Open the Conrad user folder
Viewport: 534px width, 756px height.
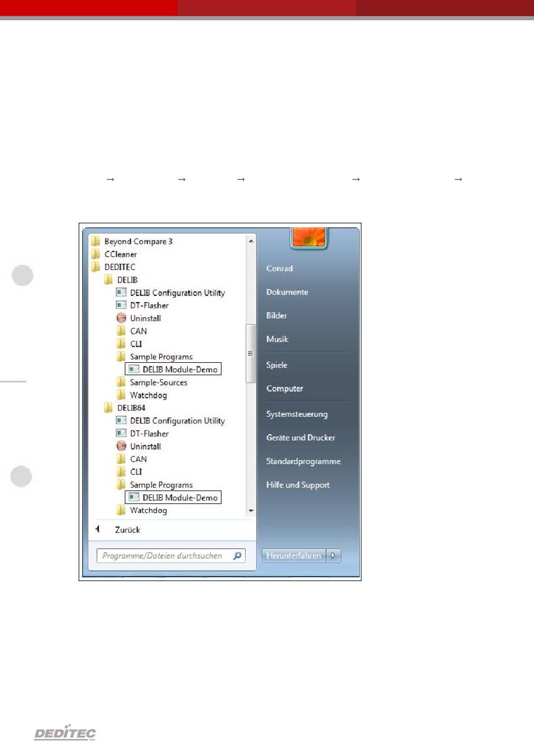(279, 268)
